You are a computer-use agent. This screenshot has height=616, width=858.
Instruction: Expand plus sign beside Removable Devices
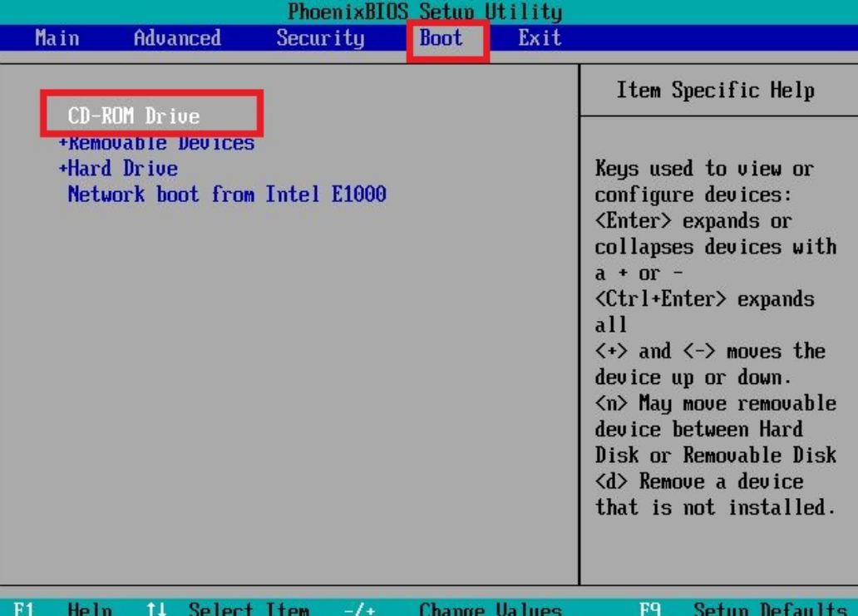click(62, 143)
